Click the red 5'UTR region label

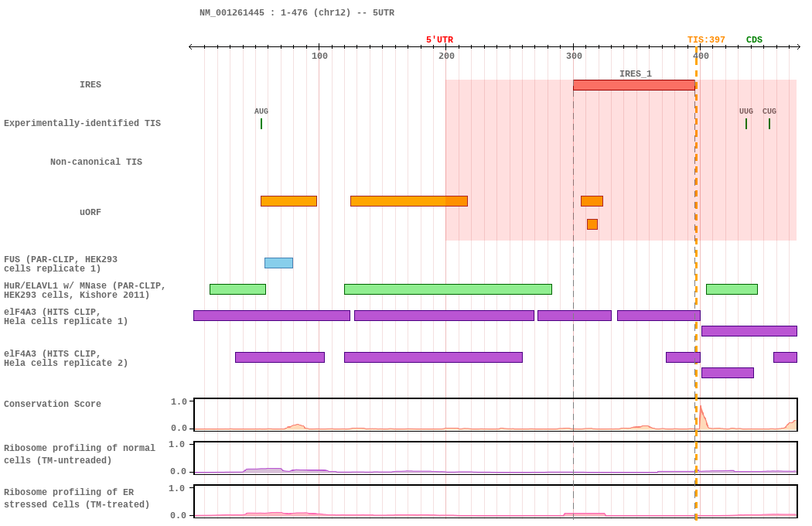pyautogui.click(x=439, y=40)
